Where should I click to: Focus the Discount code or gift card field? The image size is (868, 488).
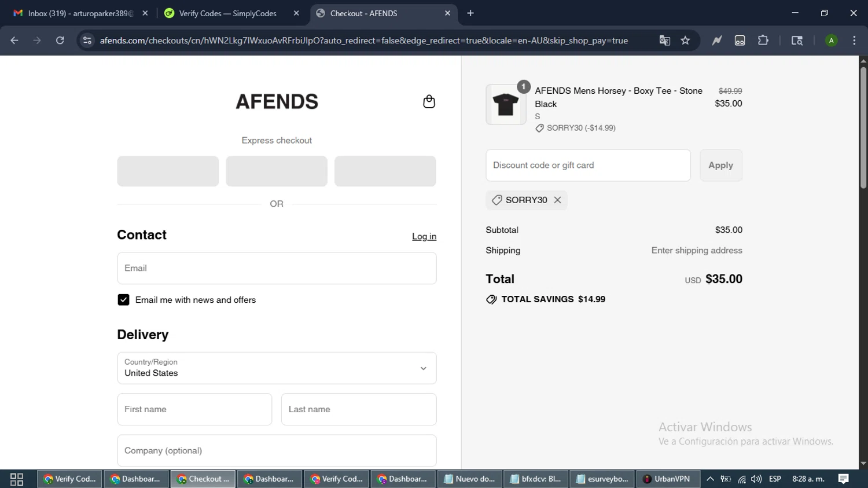tap(588, 165)
